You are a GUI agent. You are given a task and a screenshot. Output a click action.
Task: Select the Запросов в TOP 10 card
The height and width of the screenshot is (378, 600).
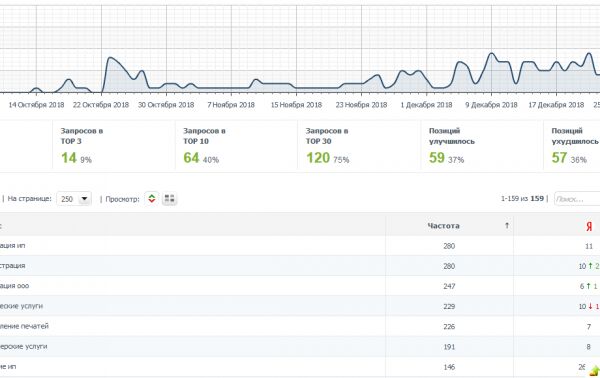[236, 146]
